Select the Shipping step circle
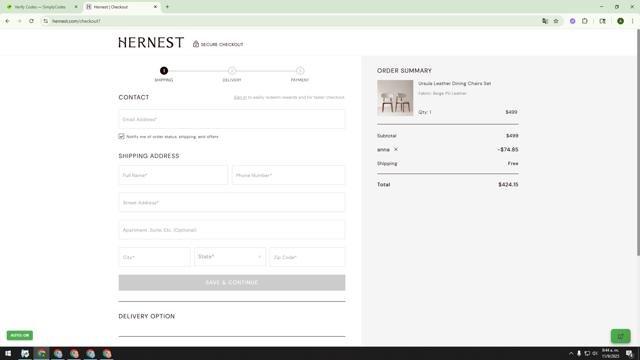Screen dimensions: 640x360 pyautogui.click(x=164, y=71)
